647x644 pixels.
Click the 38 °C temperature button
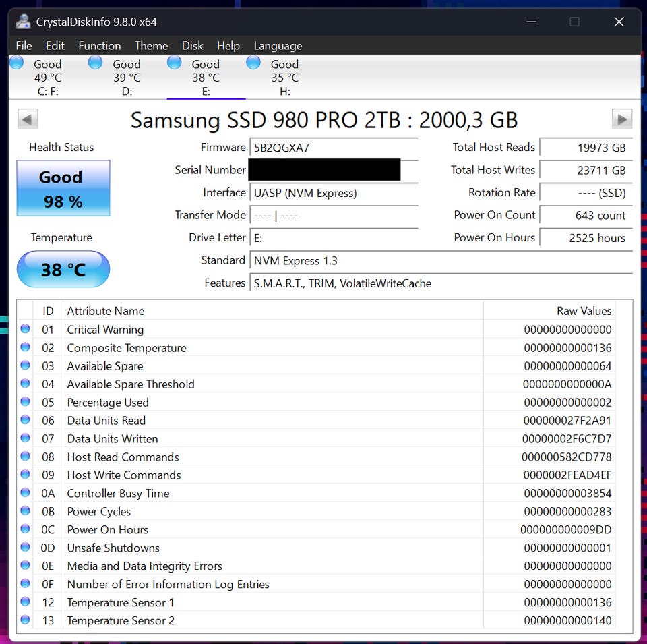[x=63, y=269]
